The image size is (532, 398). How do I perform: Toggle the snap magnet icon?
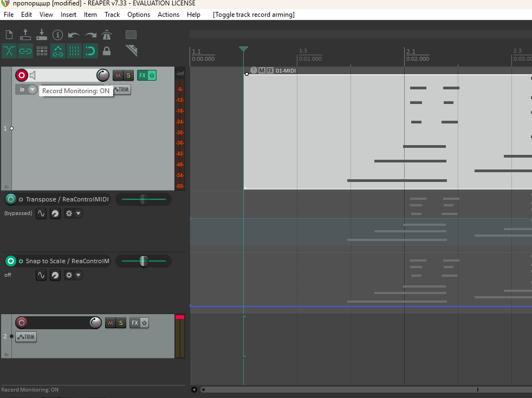(90, 51)
